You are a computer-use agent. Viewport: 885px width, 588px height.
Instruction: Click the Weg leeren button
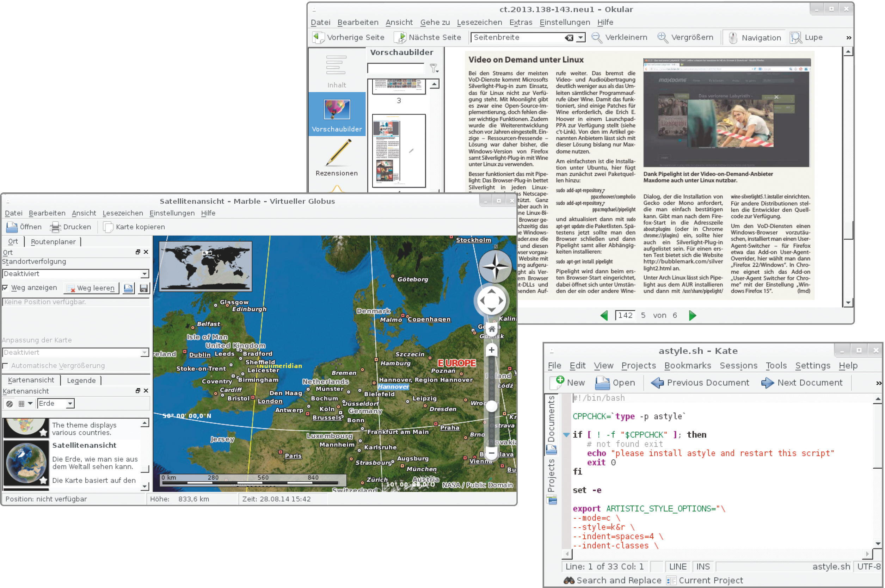coord(91,288)
